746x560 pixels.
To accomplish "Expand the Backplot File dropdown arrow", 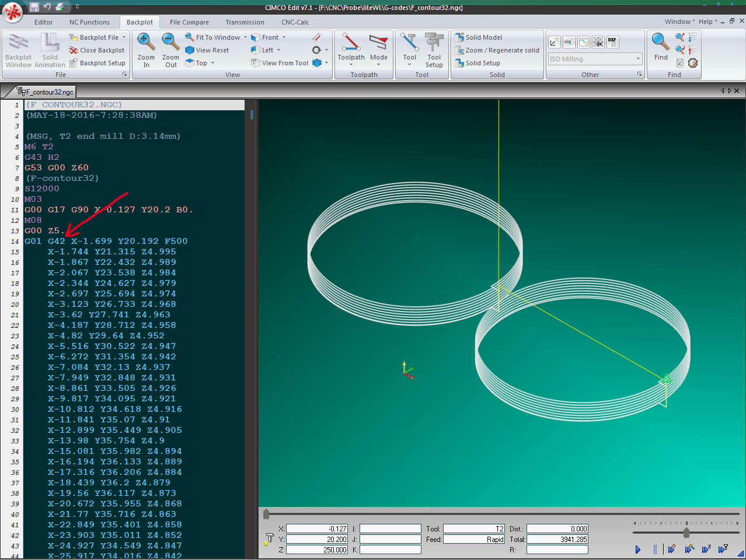I will coord(124,37).
